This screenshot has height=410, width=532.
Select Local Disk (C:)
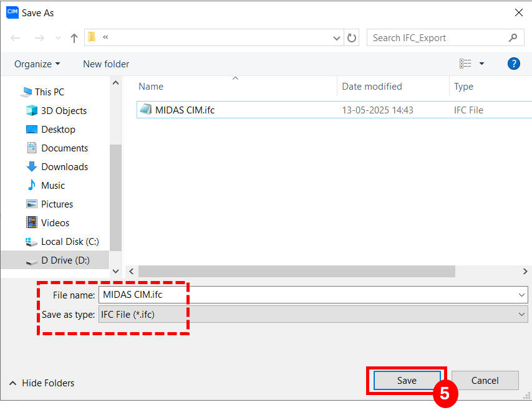70,242
